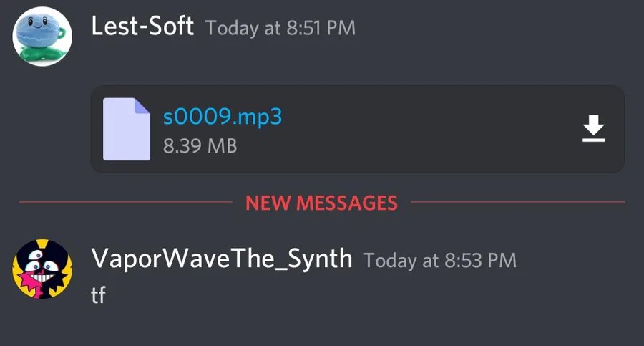View Lest-Soft's user profile from username
Screen dimensions: 644x346
[x=142, y=27]
